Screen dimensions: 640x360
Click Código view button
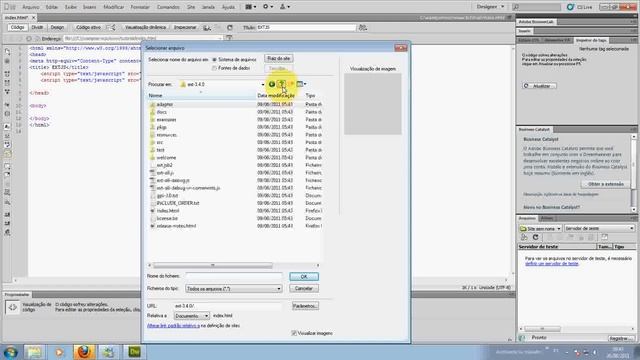click(x=17, y=27)
